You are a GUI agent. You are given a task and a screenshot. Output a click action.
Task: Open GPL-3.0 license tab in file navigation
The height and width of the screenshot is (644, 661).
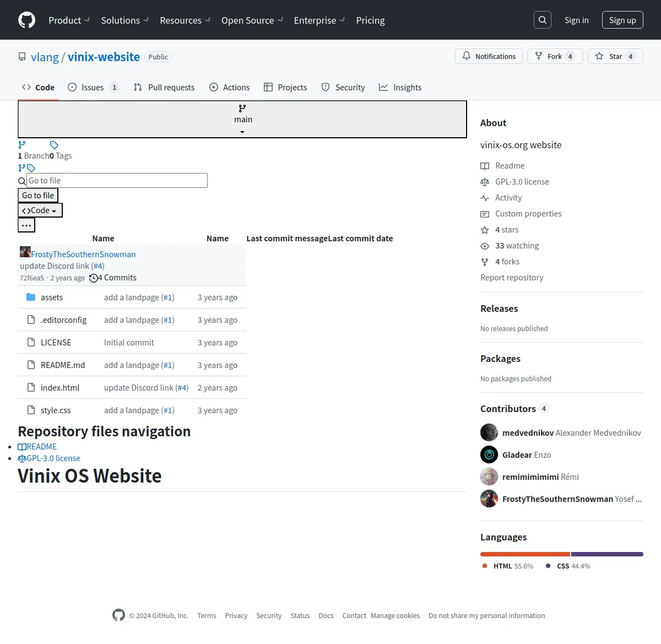[x=49, y=458]
